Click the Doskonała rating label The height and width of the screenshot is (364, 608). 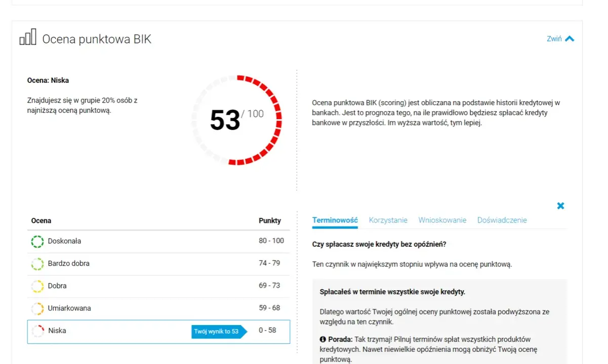(64, 241)
